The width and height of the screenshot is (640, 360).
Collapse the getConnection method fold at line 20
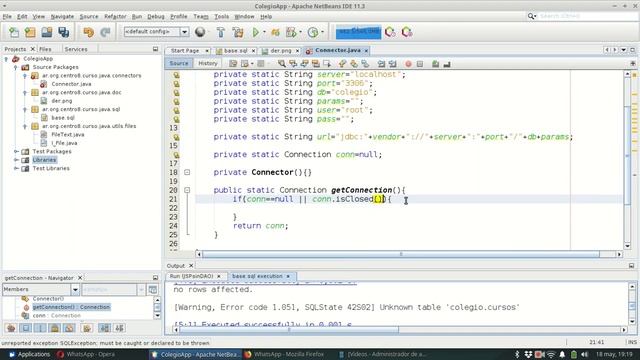click(187, 190)
